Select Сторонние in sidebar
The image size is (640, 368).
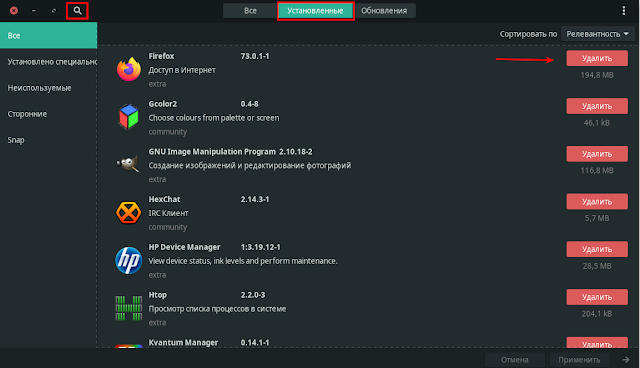[x=49, y=114]
